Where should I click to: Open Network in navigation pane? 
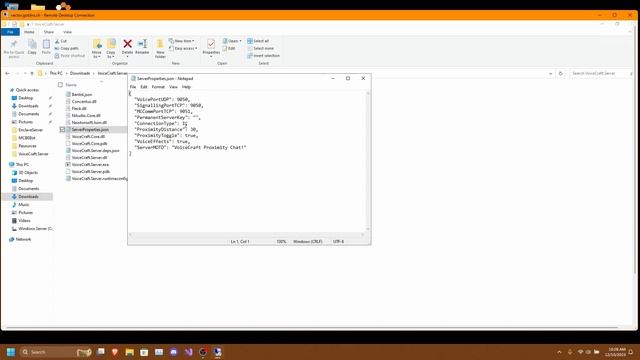23,239
